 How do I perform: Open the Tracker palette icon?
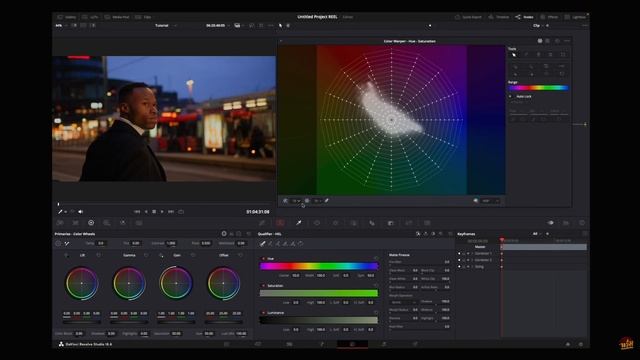coord(335,223)
